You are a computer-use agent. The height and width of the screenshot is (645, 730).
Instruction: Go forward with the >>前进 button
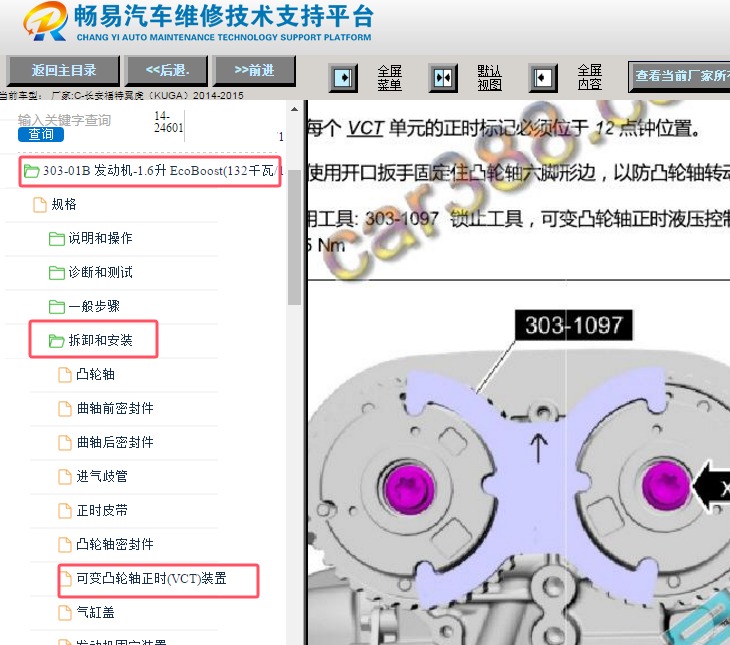pos(254,71)
